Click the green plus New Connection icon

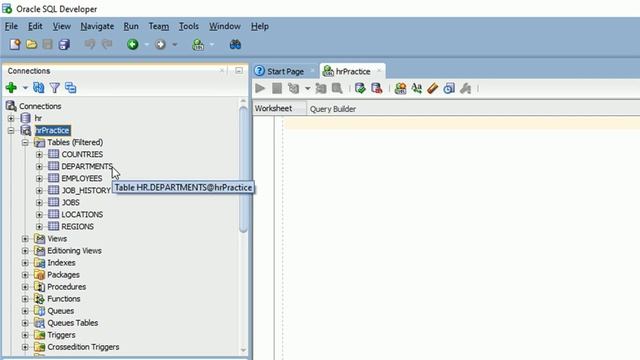click(11, 87)
